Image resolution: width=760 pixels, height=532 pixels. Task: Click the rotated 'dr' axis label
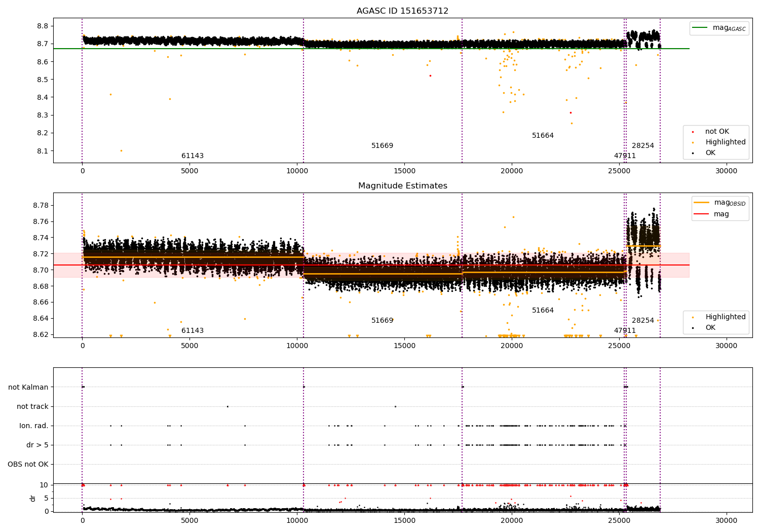33,498
